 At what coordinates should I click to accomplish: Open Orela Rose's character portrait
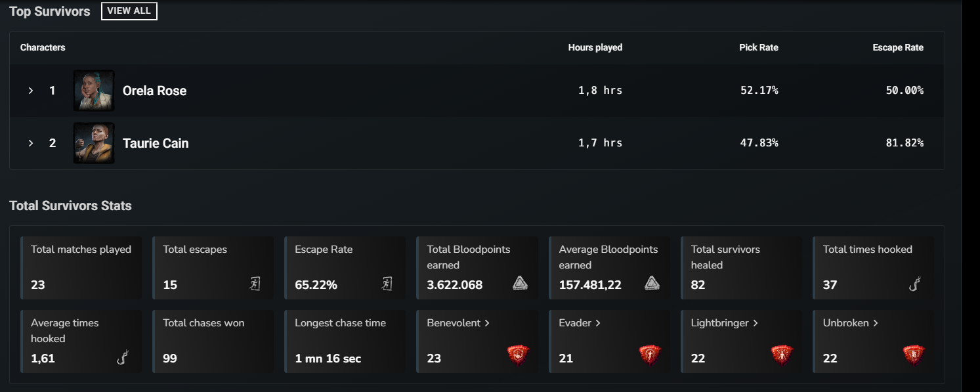coord(93,90)
